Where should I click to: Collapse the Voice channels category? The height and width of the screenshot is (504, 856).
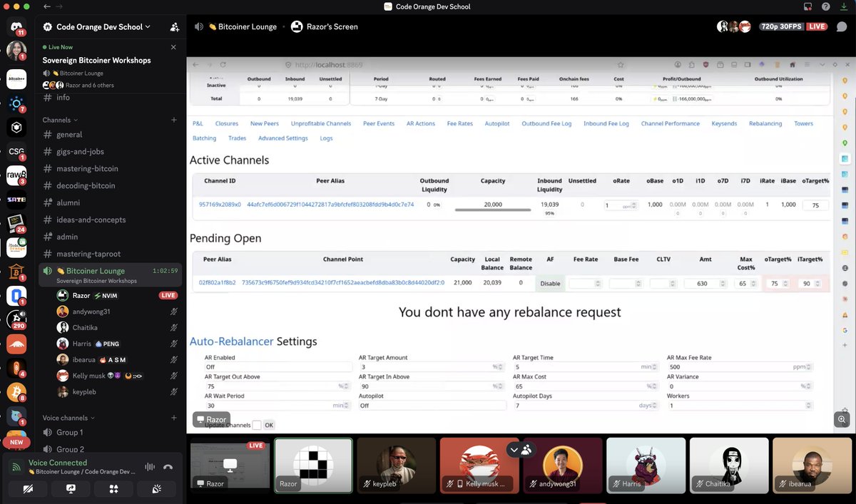tap(68, 418)
